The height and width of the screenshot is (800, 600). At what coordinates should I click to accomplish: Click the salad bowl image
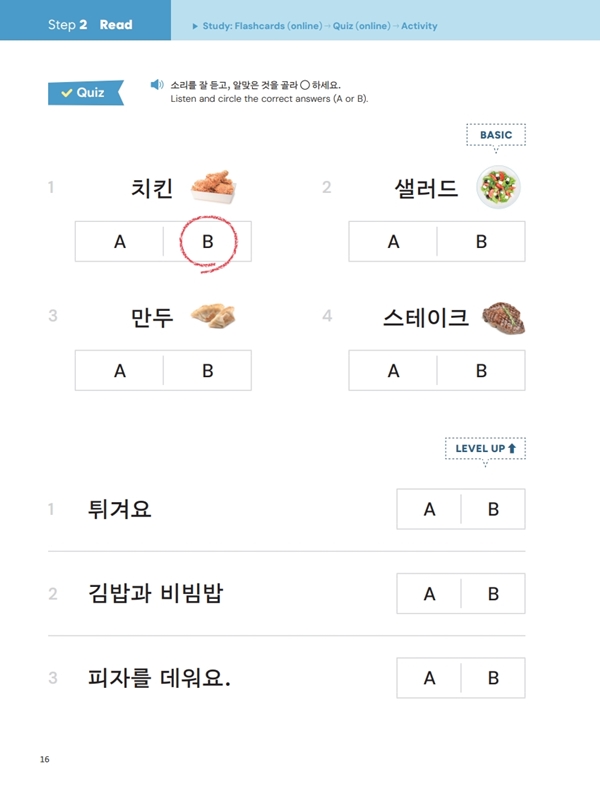[x=499, y=187]
